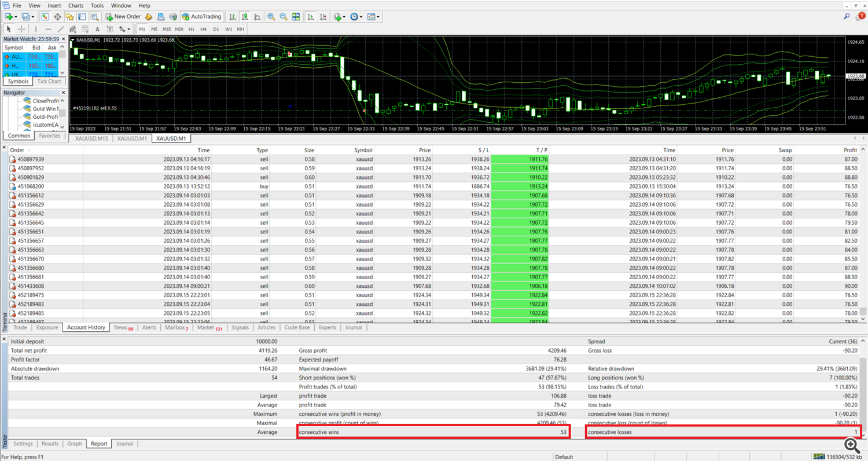Select the Crosshair tool
868x461 pixels.
point(21,29)
